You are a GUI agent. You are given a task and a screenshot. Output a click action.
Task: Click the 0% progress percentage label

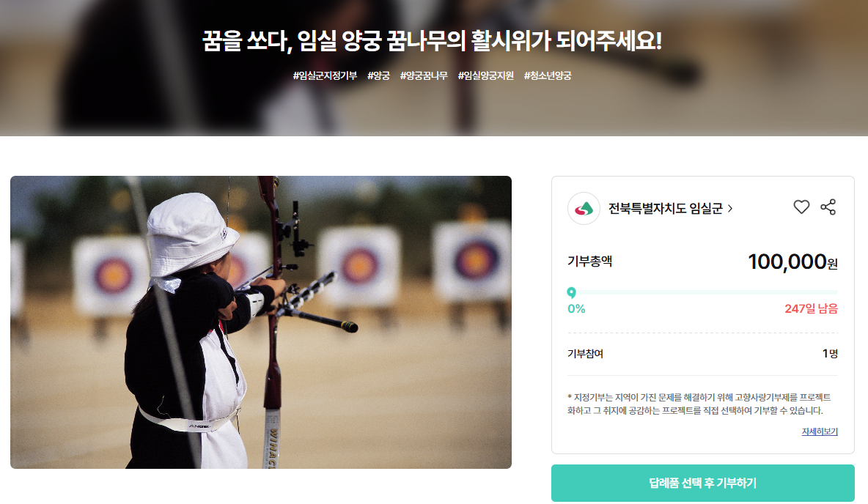pos(576,308)
